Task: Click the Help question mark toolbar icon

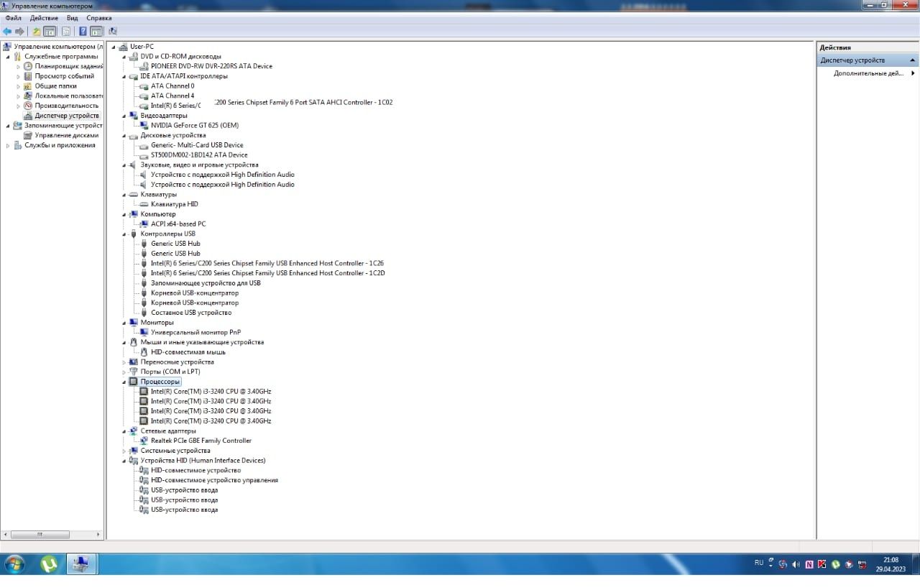Action: [83, 32]
